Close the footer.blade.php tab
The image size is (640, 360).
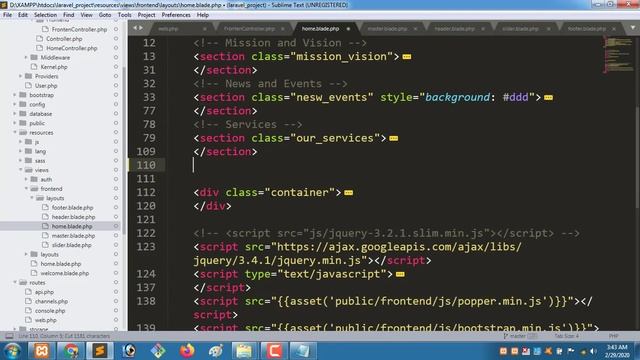pyautogui.click(x=613, y=29)
